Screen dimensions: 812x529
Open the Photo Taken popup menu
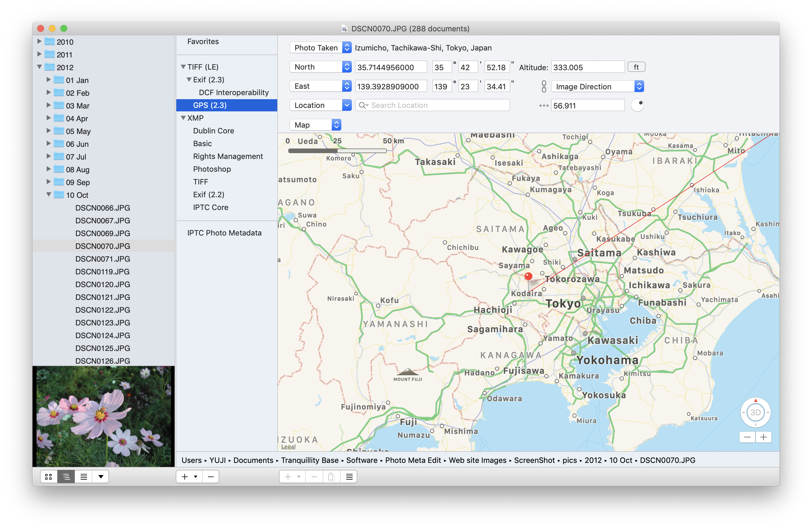320,48
